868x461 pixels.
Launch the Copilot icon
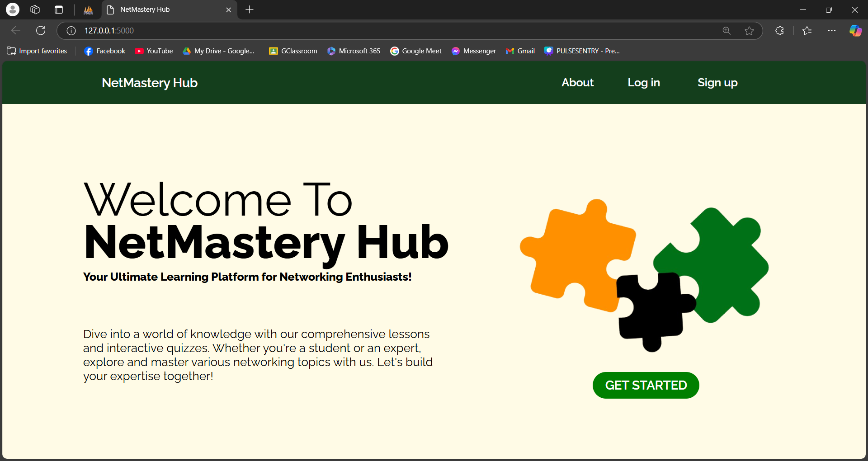855,30
